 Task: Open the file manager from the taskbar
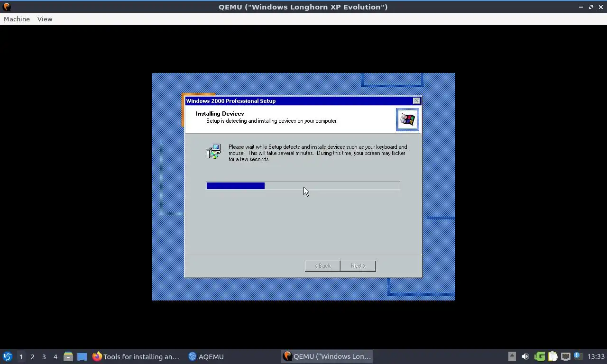[x=68, y=356]
